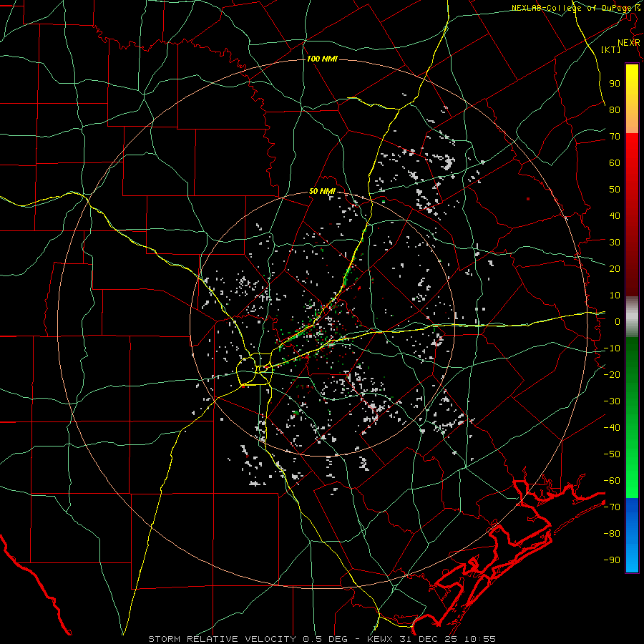Click the 0 value on the velocity scale
The height and width of the screenshot is (644, 644).
618,322
